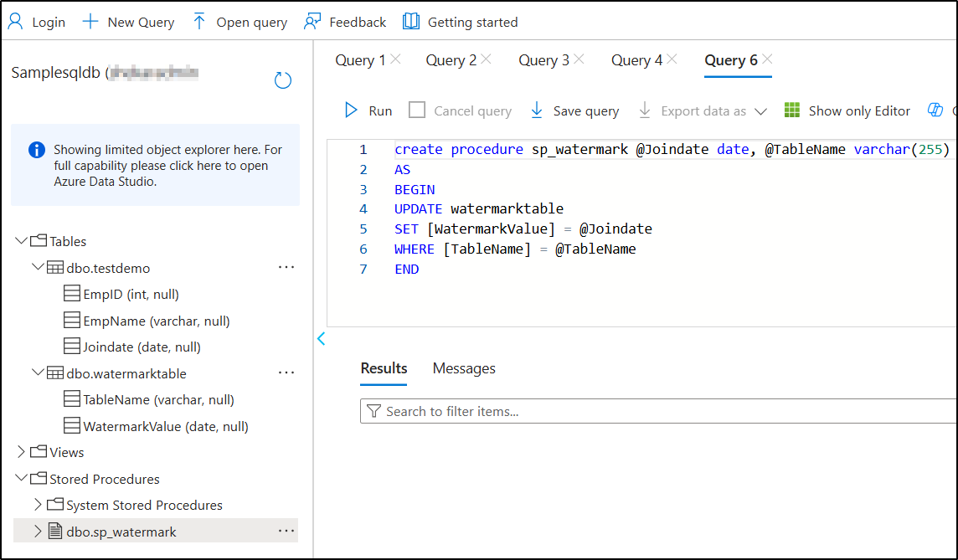Screen dimensions: 958x560
Task: Select the System Stored Procedures folder icon
Action: 55,505
